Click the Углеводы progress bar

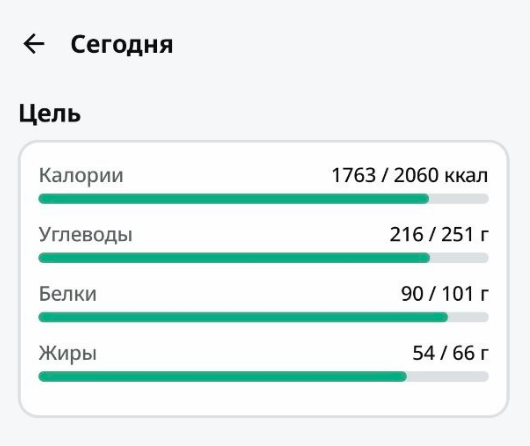pyautogui.click(x=263, y=258)
